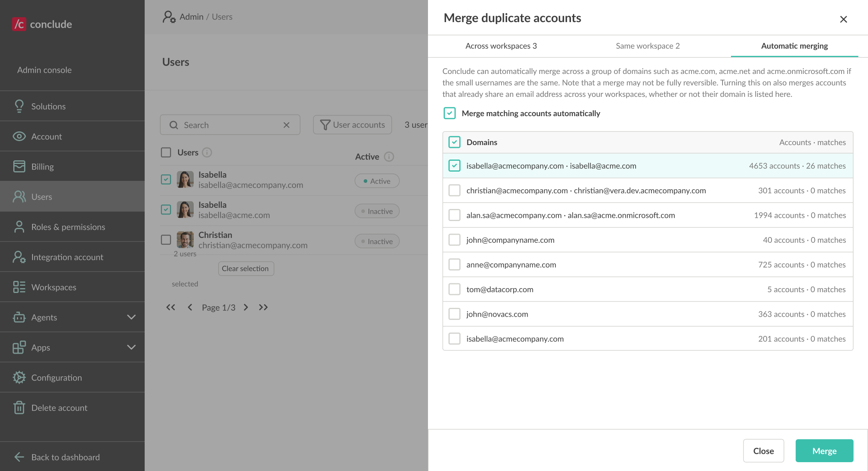Viewport: 868px width, 471px height.
Task: Click the Users people icon in sidebar
Action: [19, 197]
